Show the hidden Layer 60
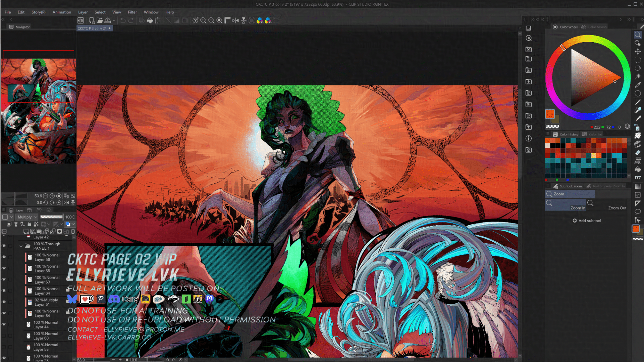 click(4, 336)
